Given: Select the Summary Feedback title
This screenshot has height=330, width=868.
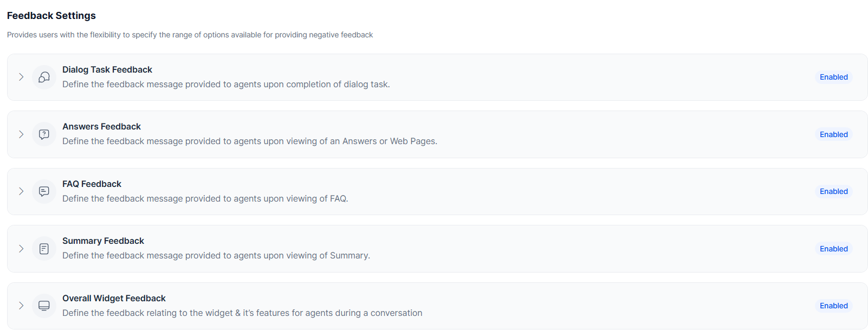Looking at the screenshot, I should 103,241.
